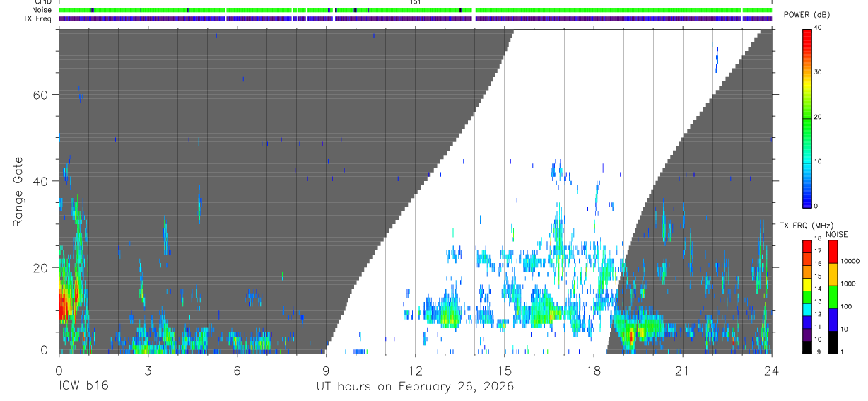Click the y-axis tick label '20'
Viewport: 868px width, 401px height.
coord(40,267)
